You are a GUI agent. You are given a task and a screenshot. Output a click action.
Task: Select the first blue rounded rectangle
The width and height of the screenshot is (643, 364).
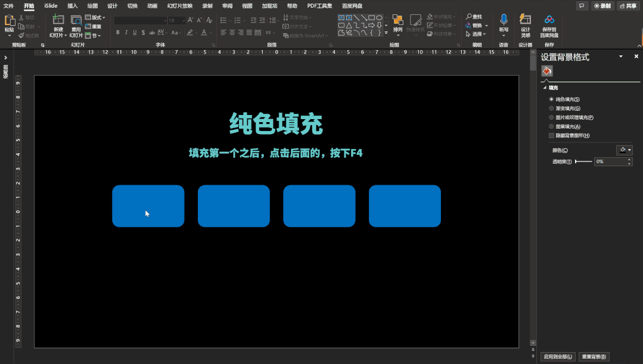point(148,206)
